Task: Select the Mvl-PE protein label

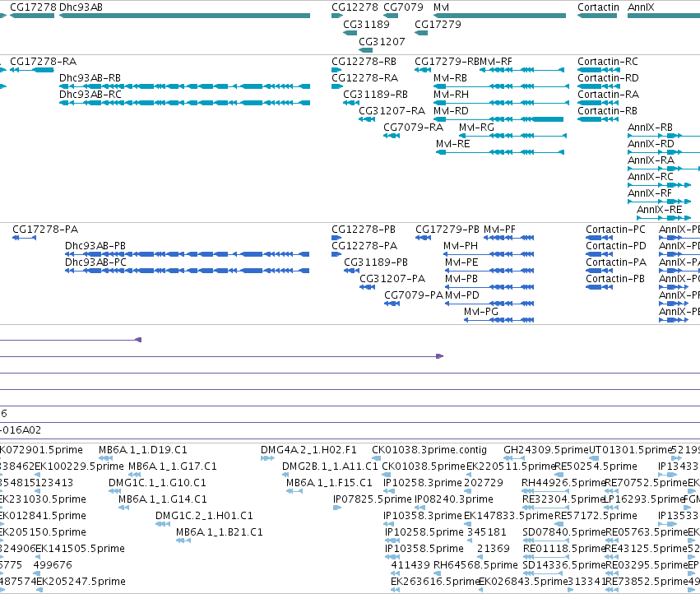Action: 461,262
